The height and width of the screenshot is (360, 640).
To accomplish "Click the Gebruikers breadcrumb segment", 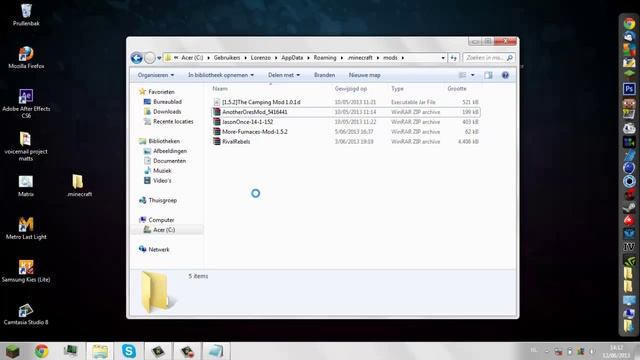I will click(x=227, y=58).
